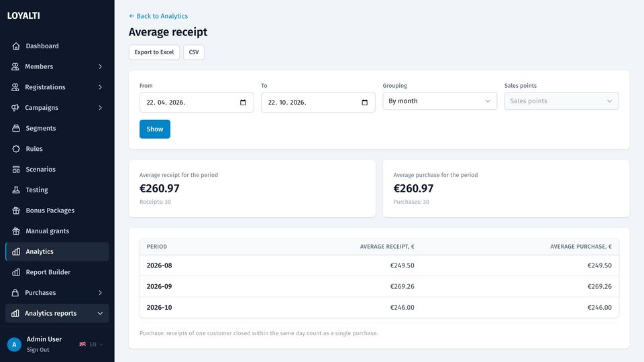
Task: Open the To date calendar picker icon
Action: (x=364, y=102)
